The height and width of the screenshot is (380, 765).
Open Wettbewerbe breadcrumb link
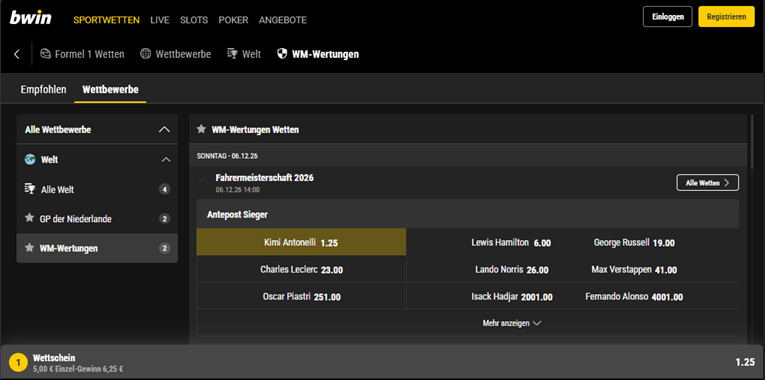176,54
